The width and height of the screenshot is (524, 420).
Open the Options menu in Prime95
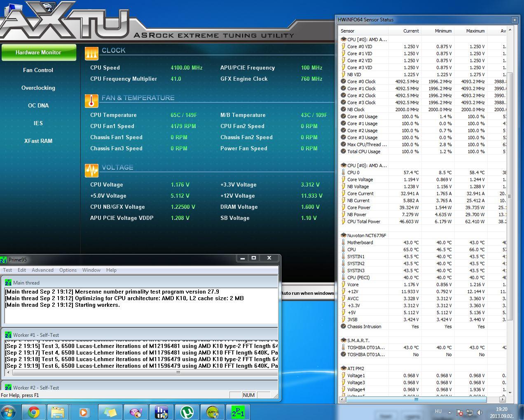68,270
